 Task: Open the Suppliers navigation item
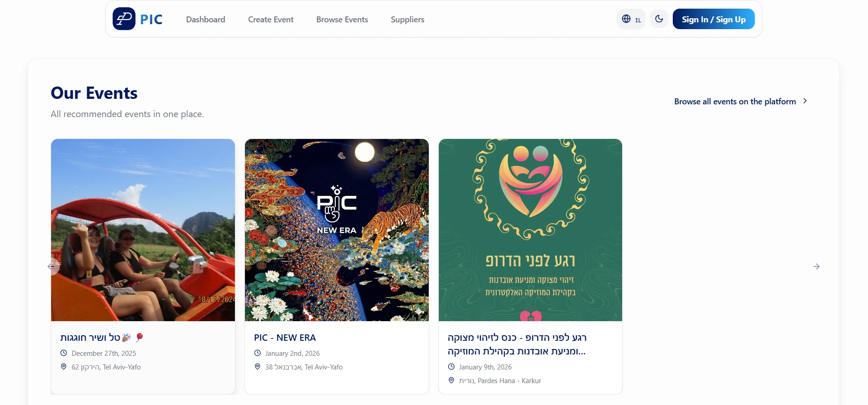(408, 20)
